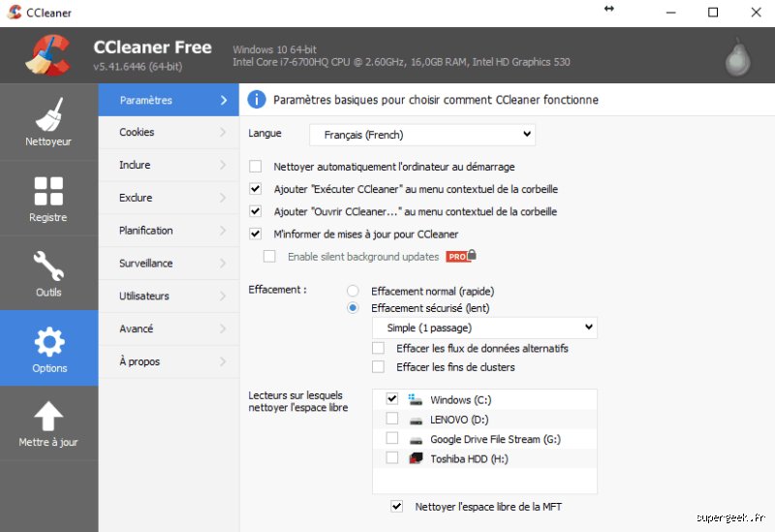Open the Langue dropdown
Viewport: 775px width, 532px height.
pyautogui.click(x=422, y=135)
